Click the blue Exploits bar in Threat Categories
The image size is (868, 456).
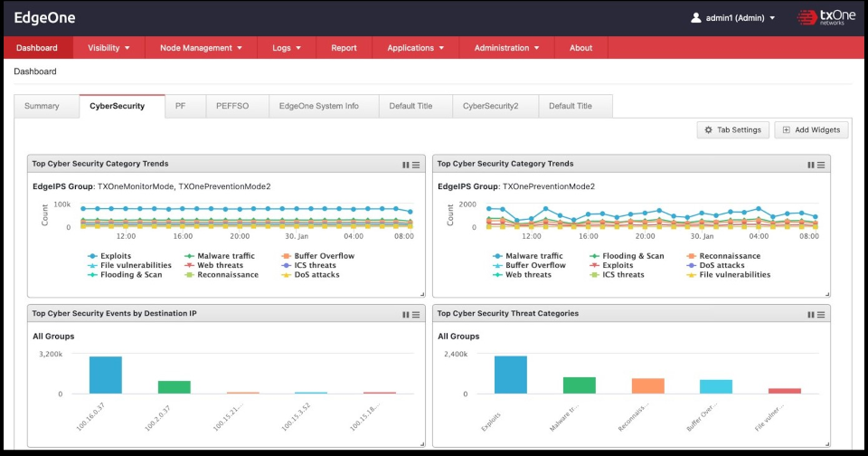click(x=510, y=375)
